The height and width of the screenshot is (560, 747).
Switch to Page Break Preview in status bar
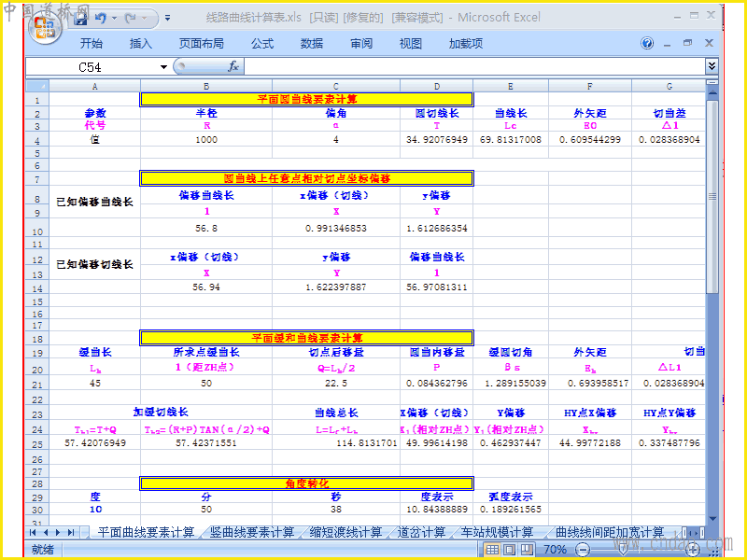coord(526,550)
